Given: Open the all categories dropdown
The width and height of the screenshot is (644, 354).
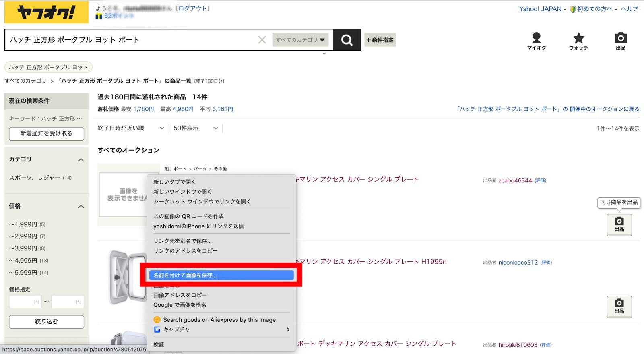Looking at the screenshot, I should [300, 40].
